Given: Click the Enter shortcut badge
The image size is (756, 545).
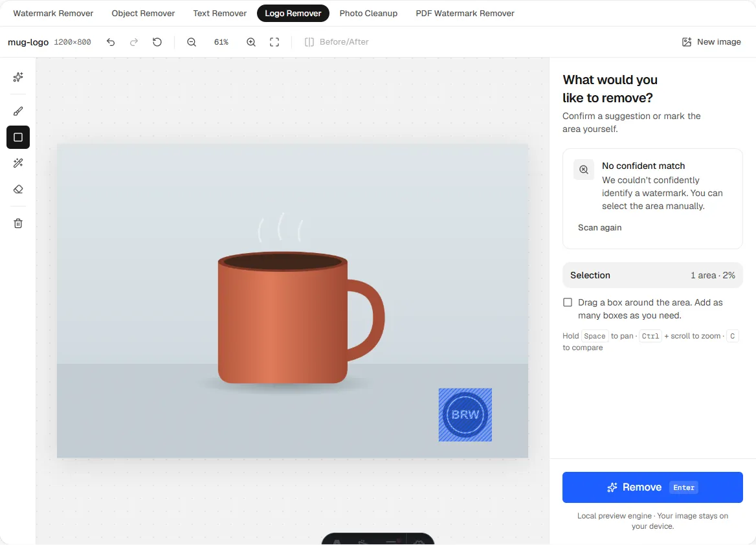Looking at the screenshot, I should (684, 487).
